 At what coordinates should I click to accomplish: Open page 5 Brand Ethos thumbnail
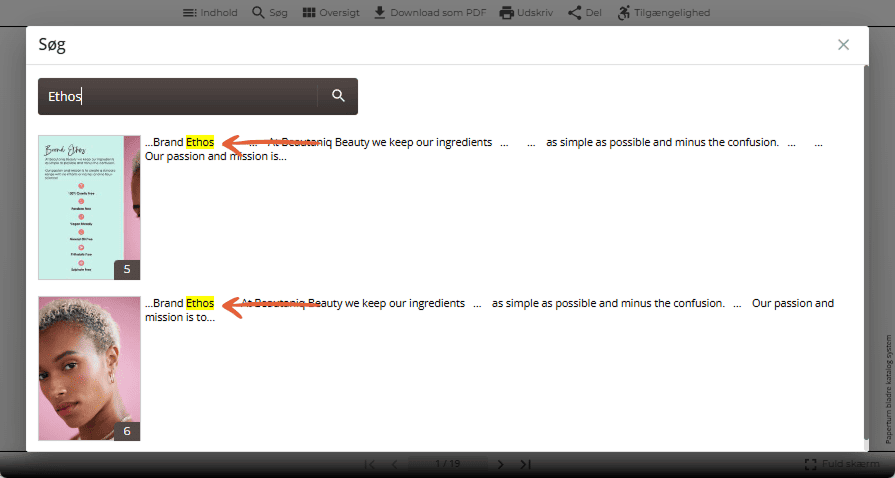pyautogui.click(x=89, y=207)
